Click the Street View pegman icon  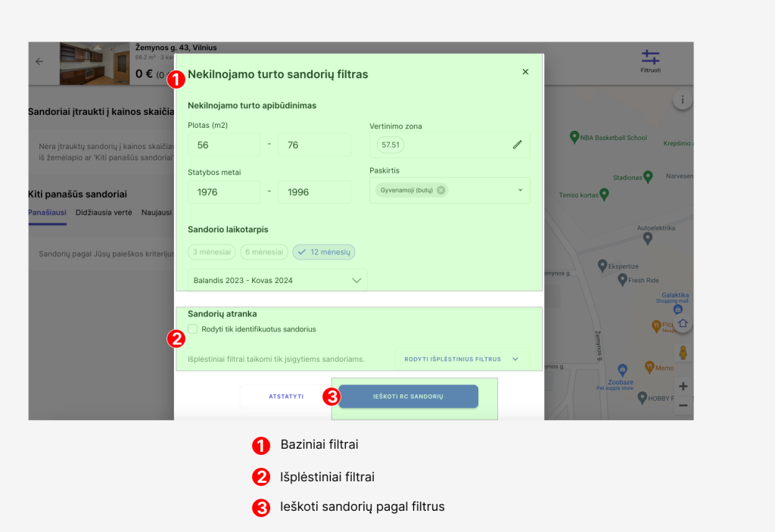[x=683, y=353]
